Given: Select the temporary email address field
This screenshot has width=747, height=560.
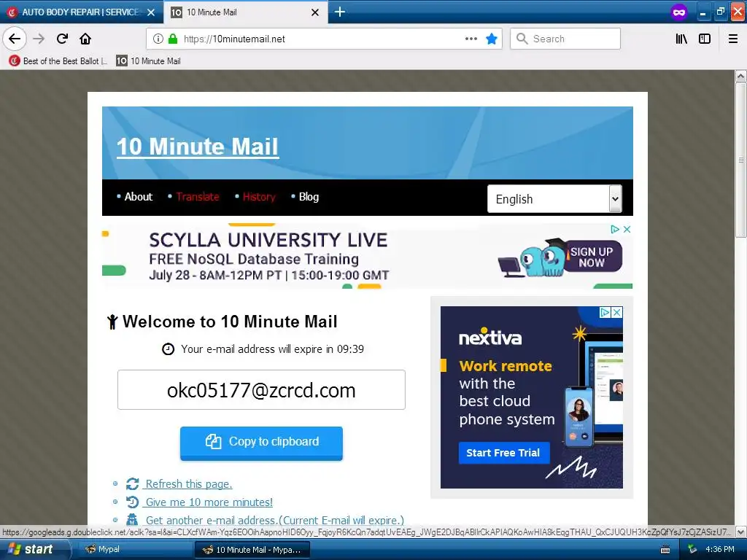Looking at the screenshot, I should coord(261,390).
